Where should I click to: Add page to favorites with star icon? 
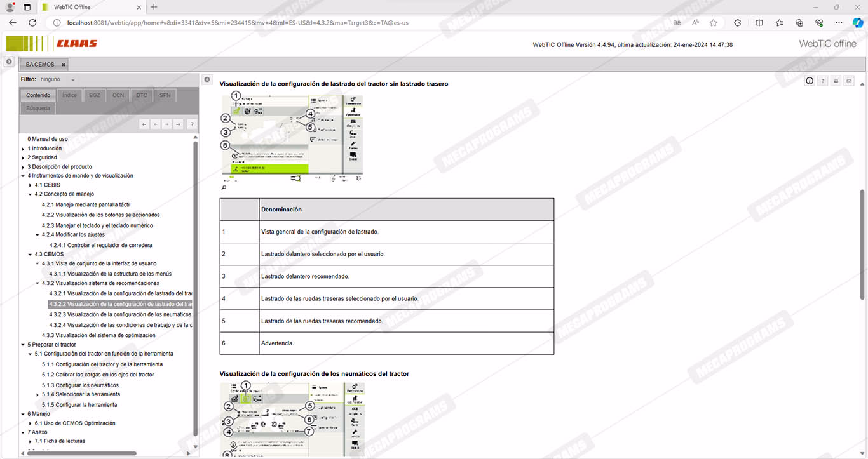point(714,23)
